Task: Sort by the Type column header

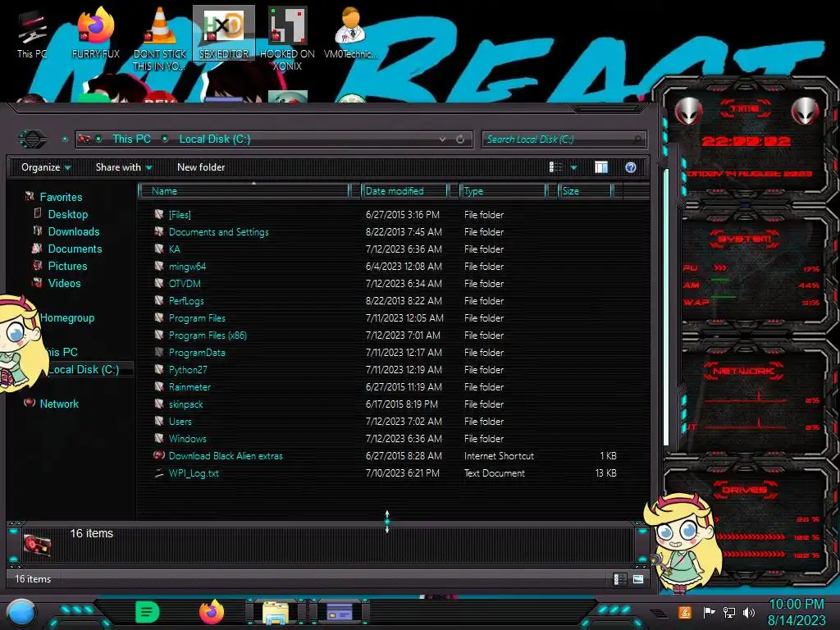Action: pyautogui.click(x=503, y=190)
